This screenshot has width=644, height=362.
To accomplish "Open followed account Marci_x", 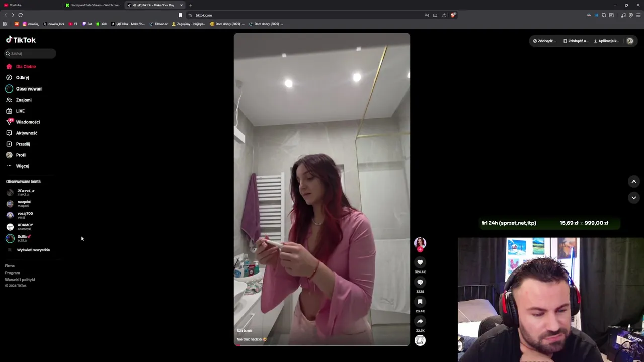I will 21,192.
